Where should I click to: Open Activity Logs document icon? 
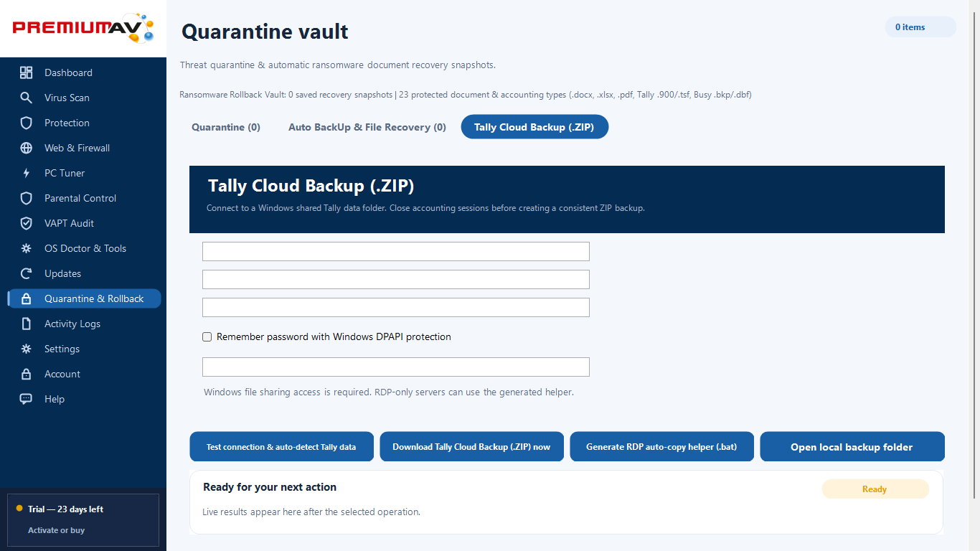(x=27, y=324)
